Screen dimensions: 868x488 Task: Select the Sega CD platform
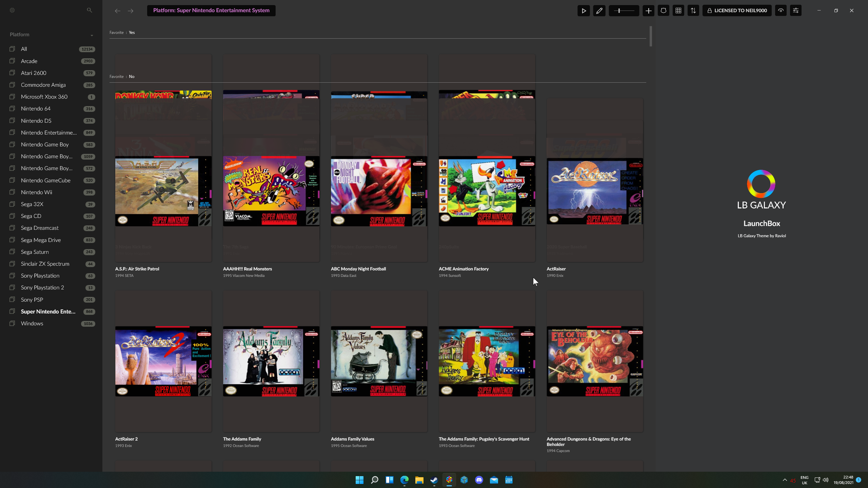[52, 216]
